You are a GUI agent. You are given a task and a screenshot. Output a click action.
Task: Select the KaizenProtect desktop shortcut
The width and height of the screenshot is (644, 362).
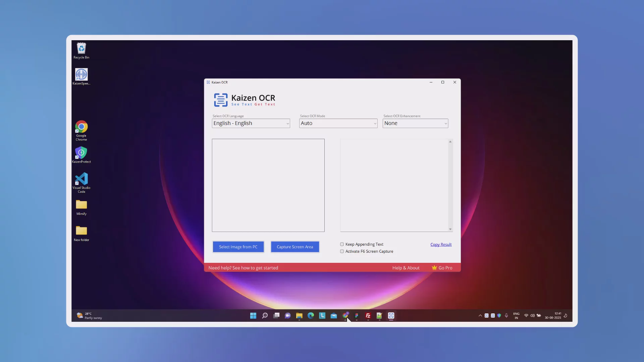point(82,155)
